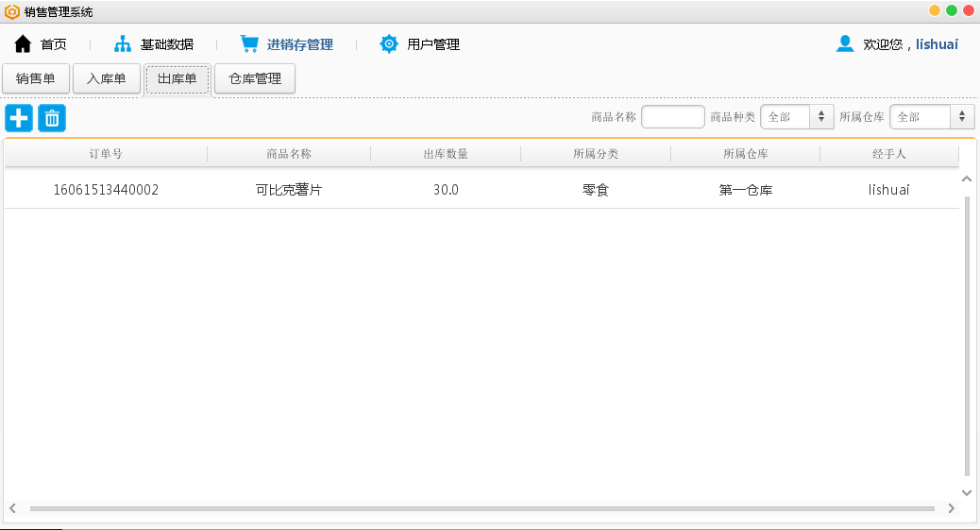Click the home house icon
The height and width of the screenshot is (530, 980).
(x=23, y=43)
